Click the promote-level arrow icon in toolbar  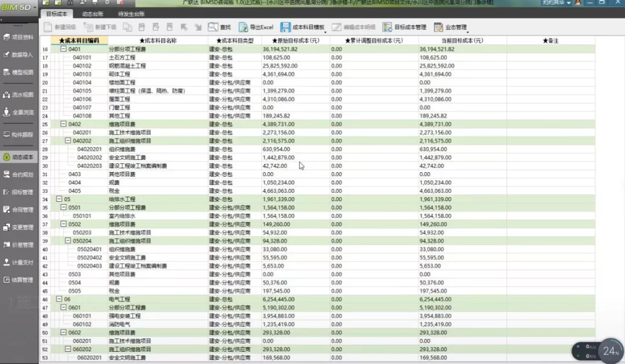[x=184, y=27]
